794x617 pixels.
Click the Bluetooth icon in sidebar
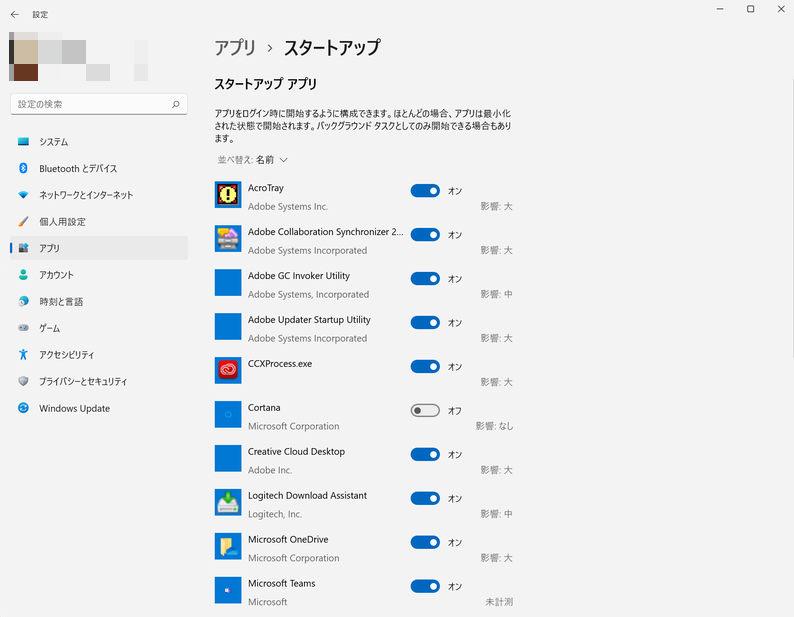23,168
